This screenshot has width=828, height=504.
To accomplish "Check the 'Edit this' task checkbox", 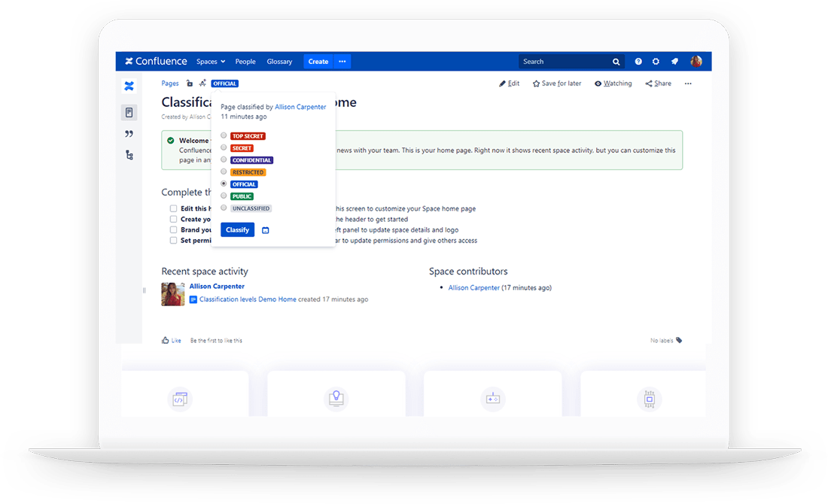I will [173, 208].
